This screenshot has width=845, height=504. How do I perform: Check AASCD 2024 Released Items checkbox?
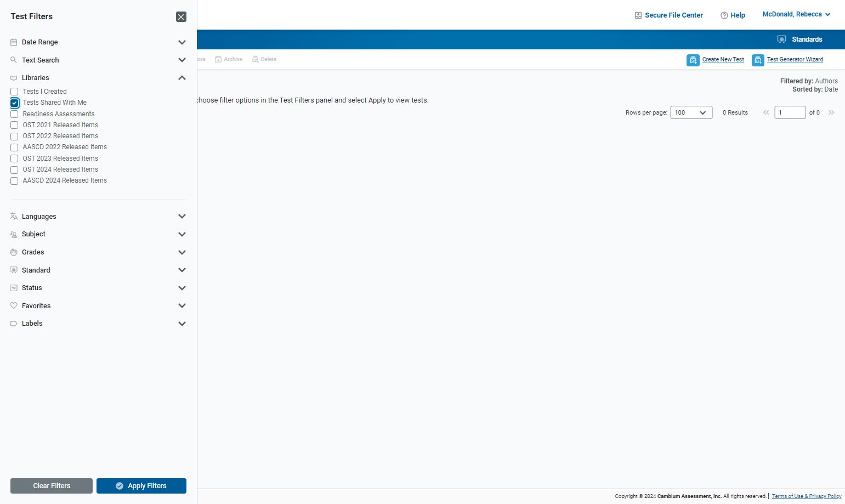click(x=14, y=180)
